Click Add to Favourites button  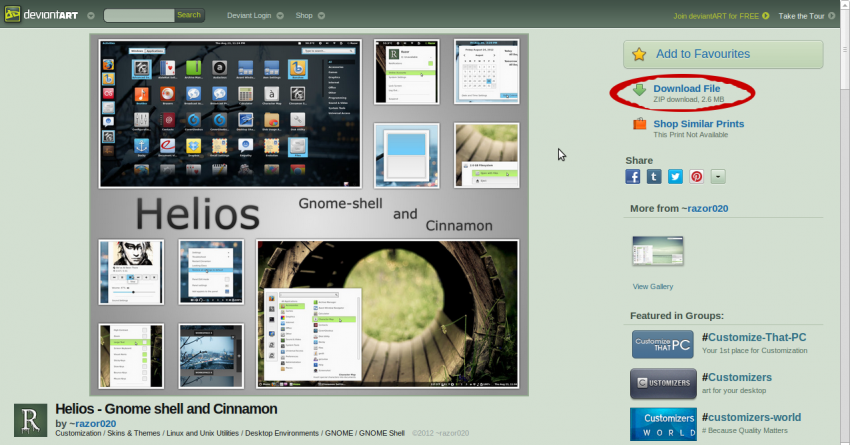[723, 54]
